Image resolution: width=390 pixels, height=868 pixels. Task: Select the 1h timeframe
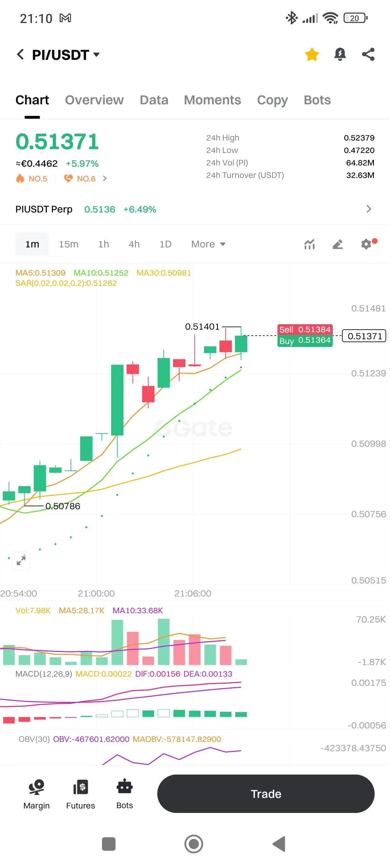tap(104, 244)
